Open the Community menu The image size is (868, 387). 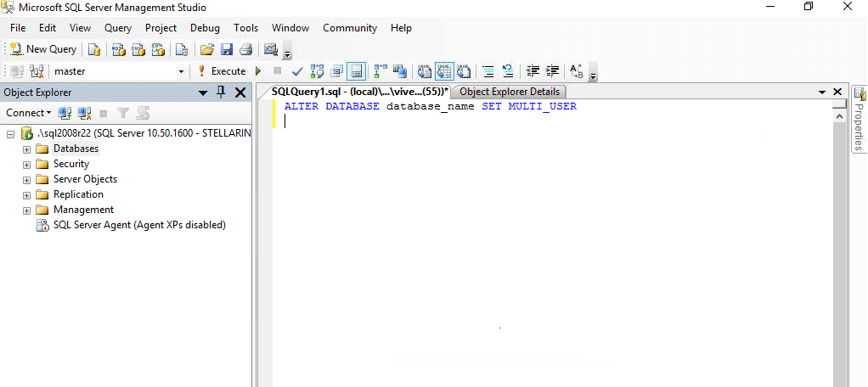(350, 28)
